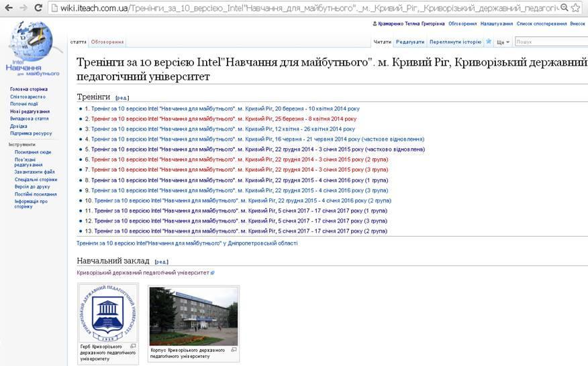
Task: Switch to the Обговорення tab
Action: click(x=107, y=42)
